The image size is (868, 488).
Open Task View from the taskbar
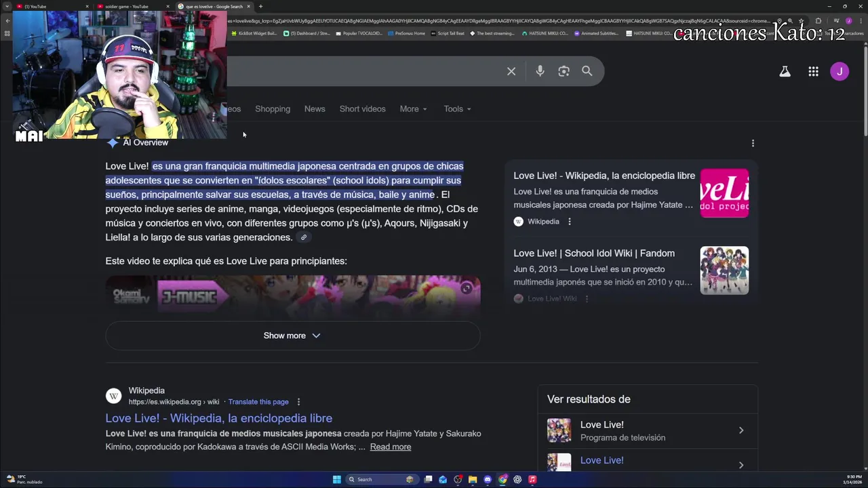pyautogui.click(x=428, y=479)
